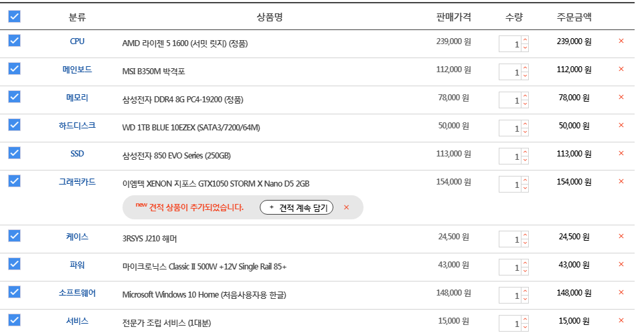Decrease quantity of SSD 850 EVO with down arrow
644x335 pixels.
point(525,160)
